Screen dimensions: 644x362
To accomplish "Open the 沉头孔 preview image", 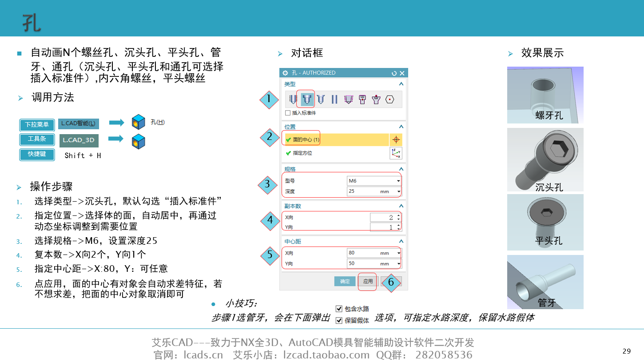I will (x=545, y=160).
